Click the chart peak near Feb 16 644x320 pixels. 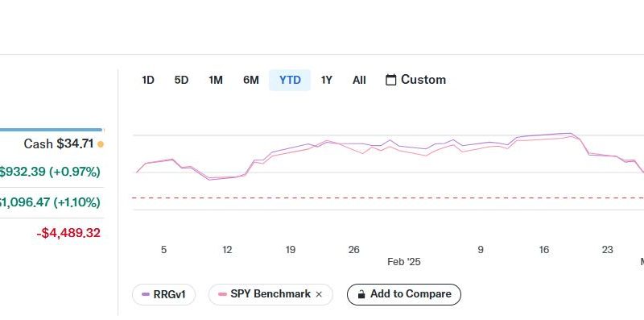pos(569,134)
